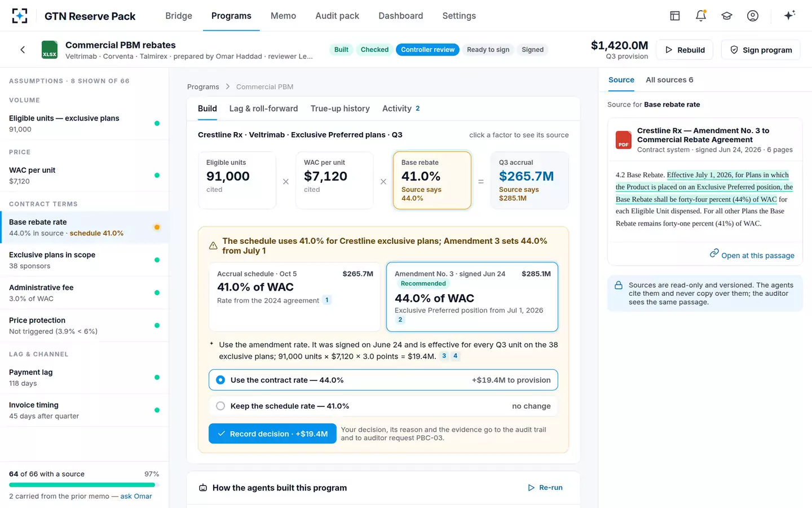Click the warning triangle in schedule alert
This screenshot has height=508, width=812.
(213, 246)
